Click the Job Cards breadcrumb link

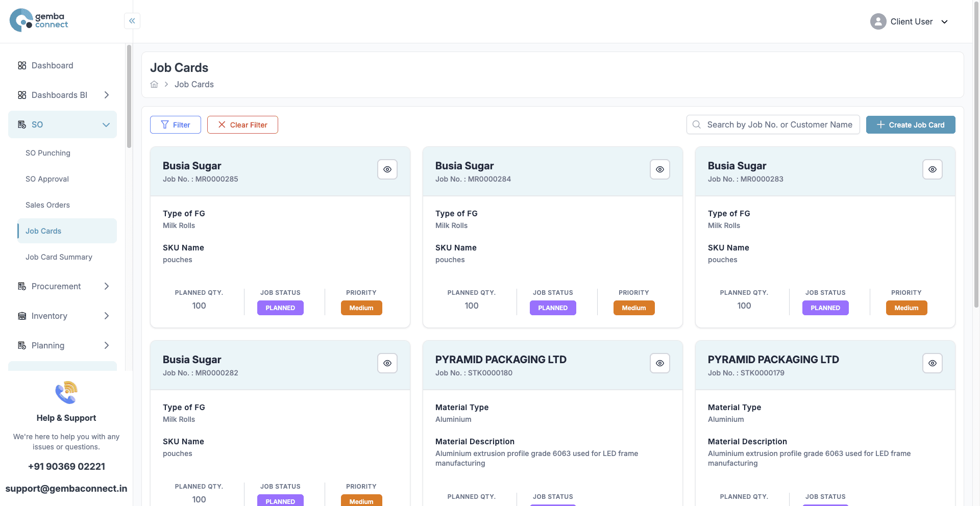pyautogui.click(x=194, y=84)
